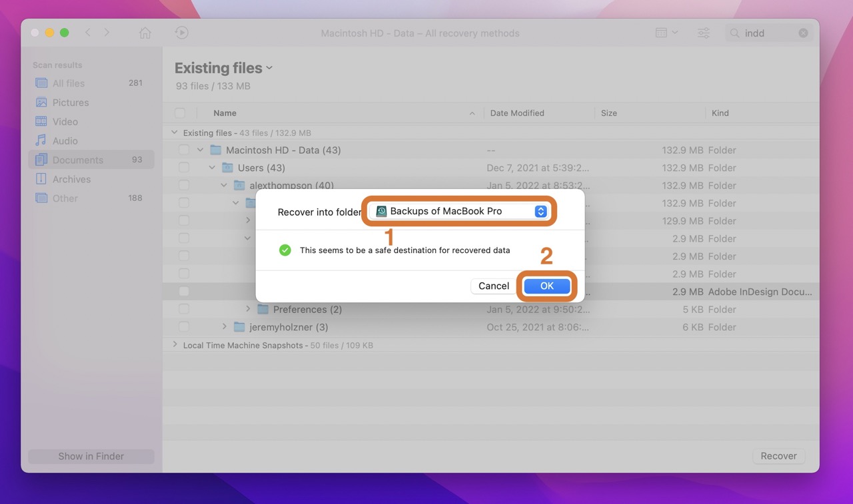This screenshot has width=853, height=504.
Task: Open the Home icon in toolbar
Action: (x=145, y=33)
